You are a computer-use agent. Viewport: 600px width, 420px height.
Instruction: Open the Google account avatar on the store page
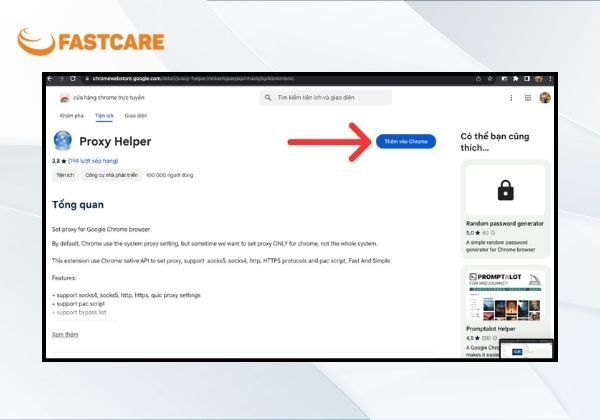545,98
